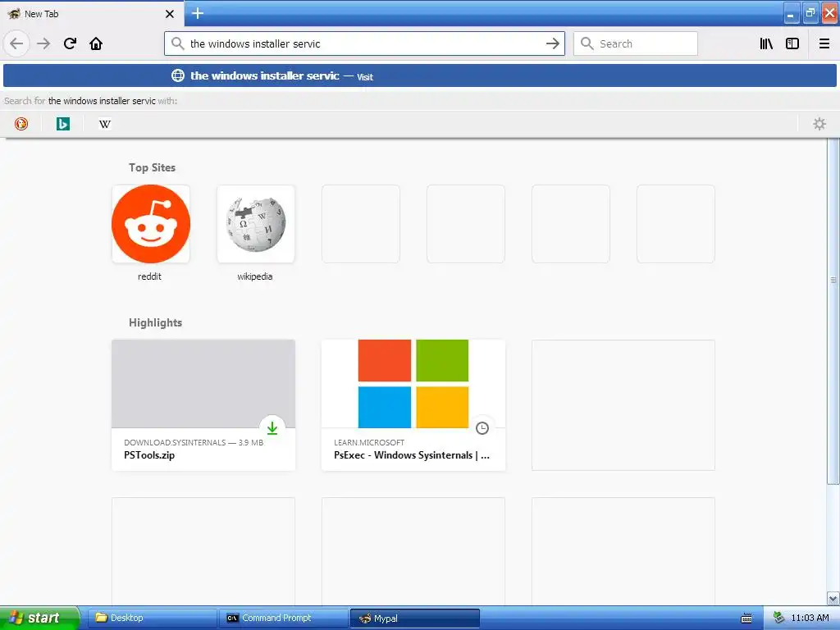
Task: Click the on-screen keyboard tray icon
Action: [746, 619]
